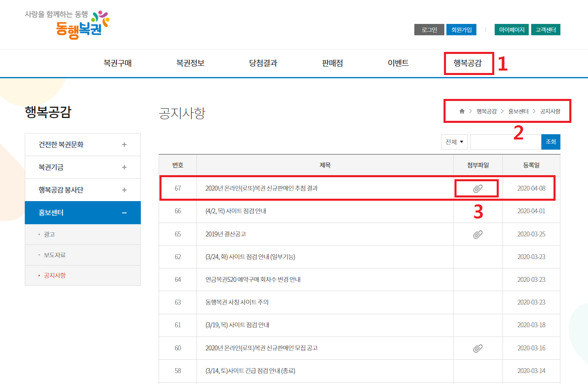
Task: Open notice 연금복권520 예약구매 회차수 변경 안내
Action: pos(253,279)
